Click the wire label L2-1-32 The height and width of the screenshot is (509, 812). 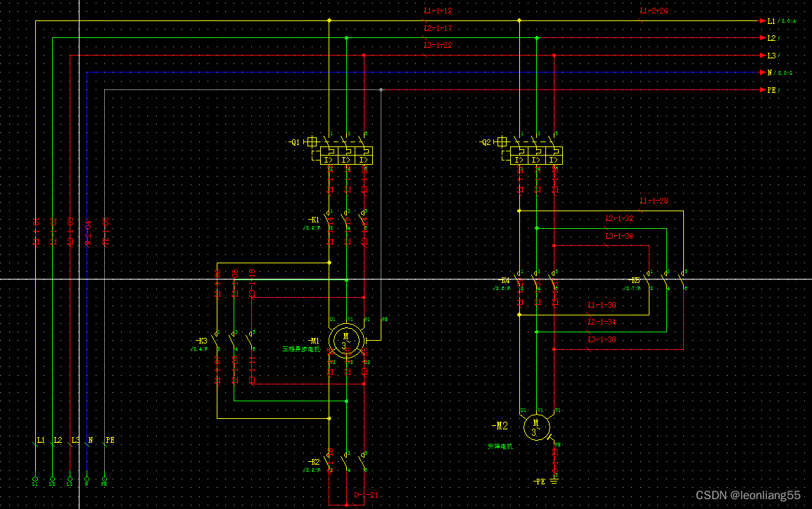[619, 218]
